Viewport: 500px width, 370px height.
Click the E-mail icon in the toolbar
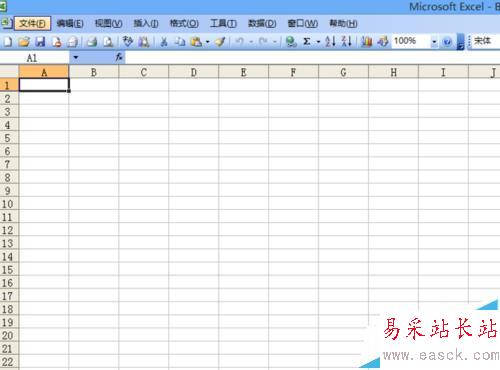[x=72, y=42]
